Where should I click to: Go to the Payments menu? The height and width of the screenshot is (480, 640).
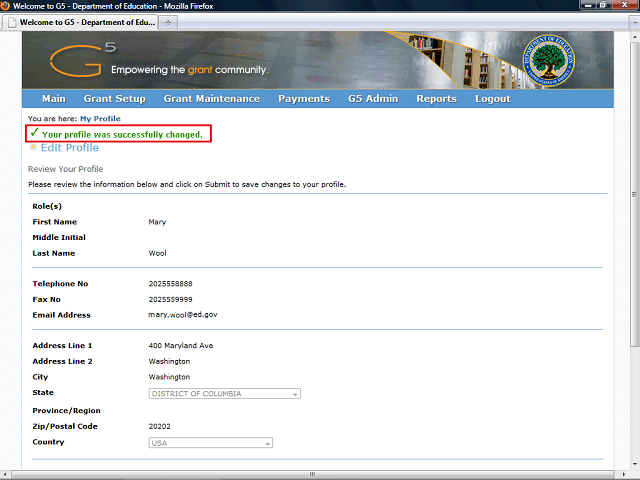click(x=304, y=99)
